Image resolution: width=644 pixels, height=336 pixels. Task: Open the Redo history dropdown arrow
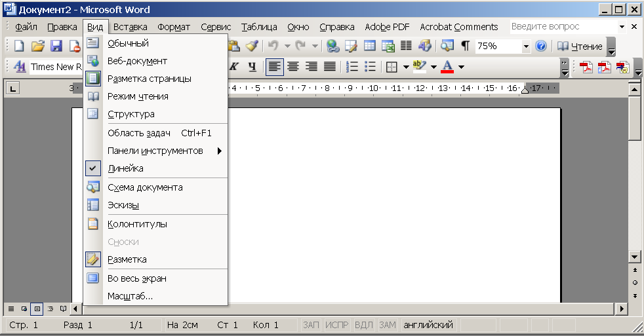tap(315, 46)
